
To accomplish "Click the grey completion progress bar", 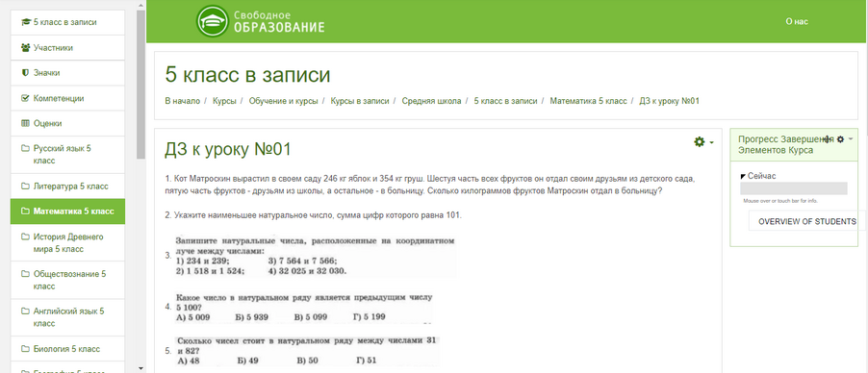I will pos(794,188).
